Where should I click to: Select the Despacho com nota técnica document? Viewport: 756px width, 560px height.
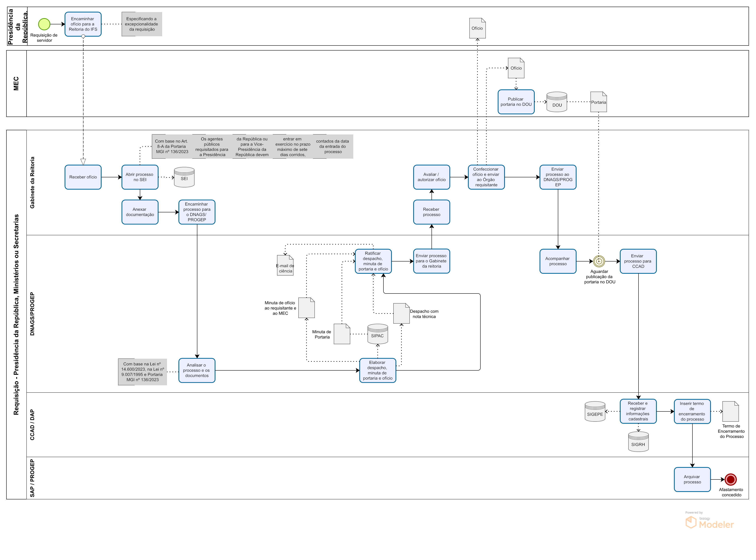[x=401, y=314]
